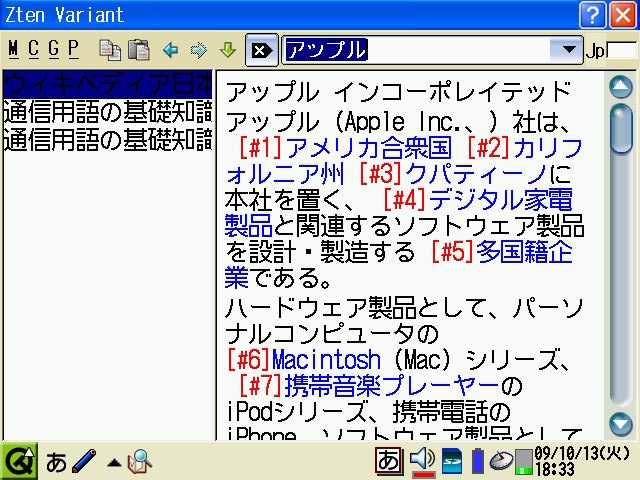This screenshot has width=640, height=480.
Task: Select the first 通信用語の基礎知識 entry
Action: coord(108,111)
